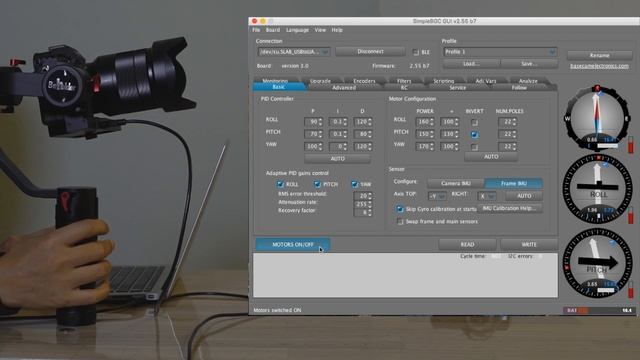Click the profile Save button

(x=529, y=64)
